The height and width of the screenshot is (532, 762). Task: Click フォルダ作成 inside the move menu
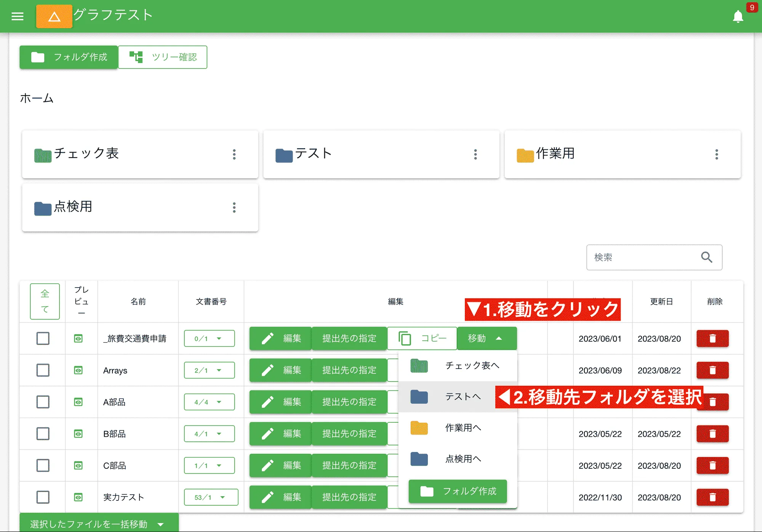457,491
